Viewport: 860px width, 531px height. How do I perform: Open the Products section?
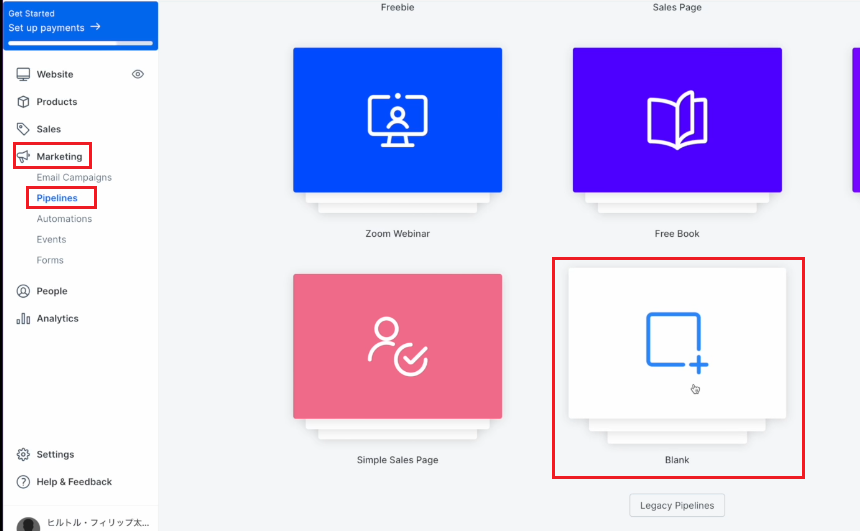tap(56, 101)
